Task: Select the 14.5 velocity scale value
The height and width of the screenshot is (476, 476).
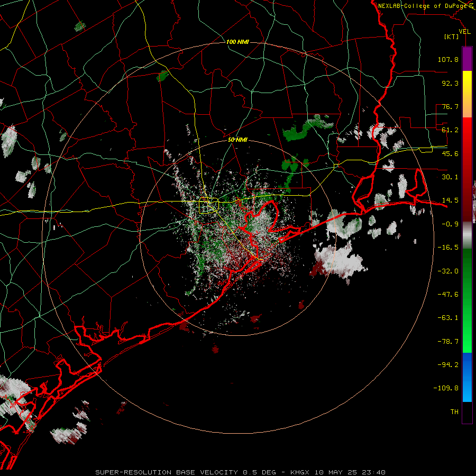Action: [450, 200]
